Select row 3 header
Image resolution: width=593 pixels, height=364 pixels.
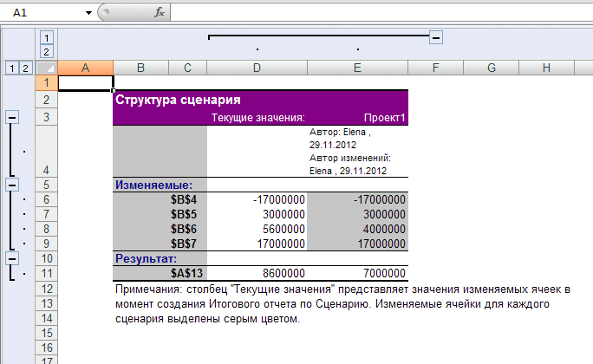(47, 117)
